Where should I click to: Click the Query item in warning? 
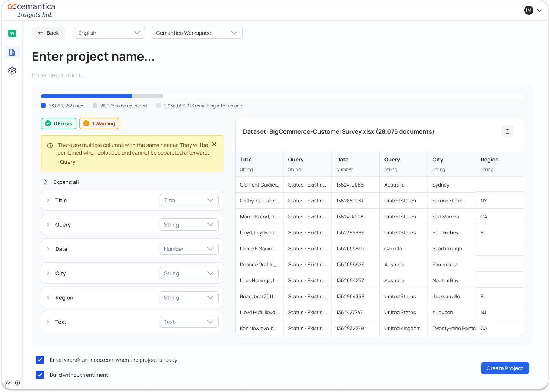pos(68,162)
